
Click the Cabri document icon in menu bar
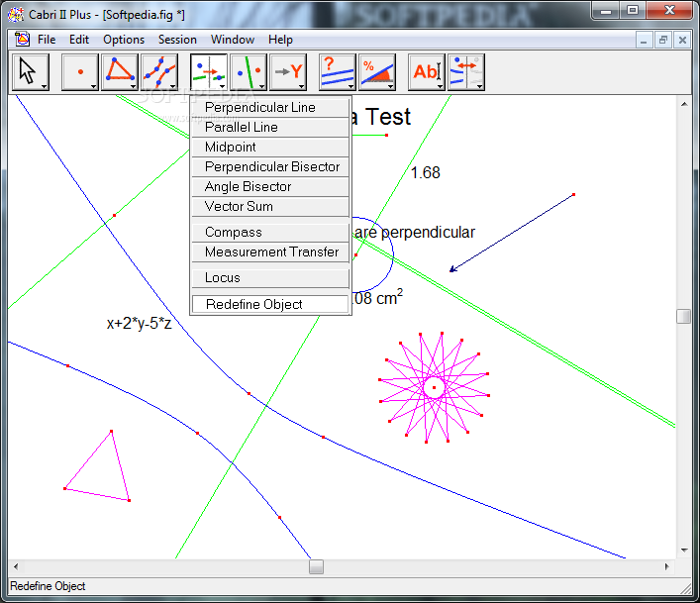point(22,40)
